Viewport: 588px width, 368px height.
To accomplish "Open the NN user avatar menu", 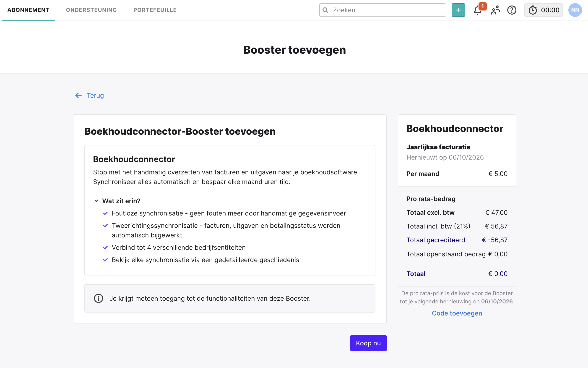I will click(575, 10).
